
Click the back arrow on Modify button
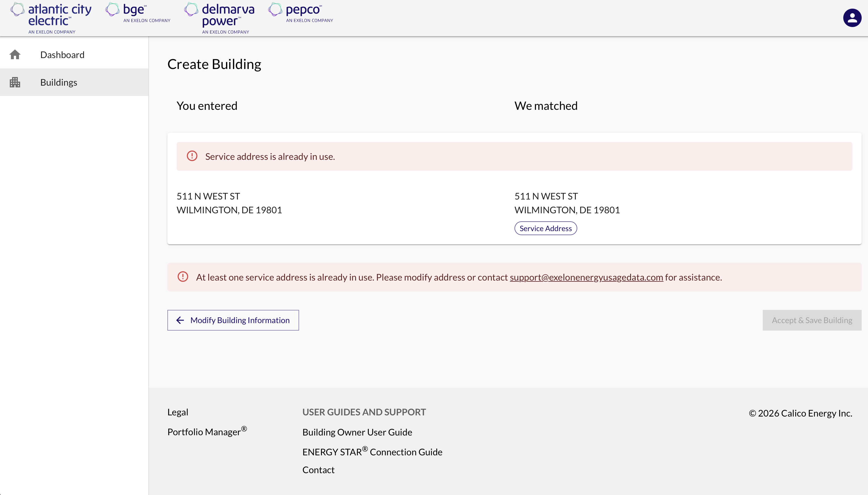click(x=180, y=320)
